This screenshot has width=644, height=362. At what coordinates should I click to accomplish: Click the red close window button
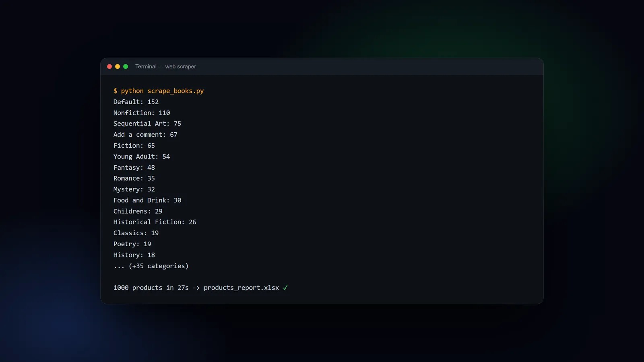(109, 66)
